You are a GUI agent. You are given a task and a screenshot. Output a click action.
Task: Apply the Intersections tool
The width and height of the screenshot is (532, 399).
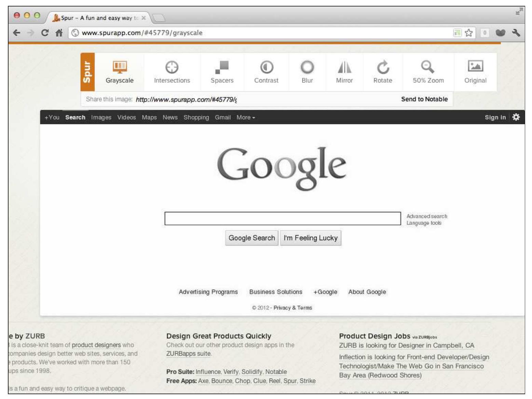tap(172, 71)
